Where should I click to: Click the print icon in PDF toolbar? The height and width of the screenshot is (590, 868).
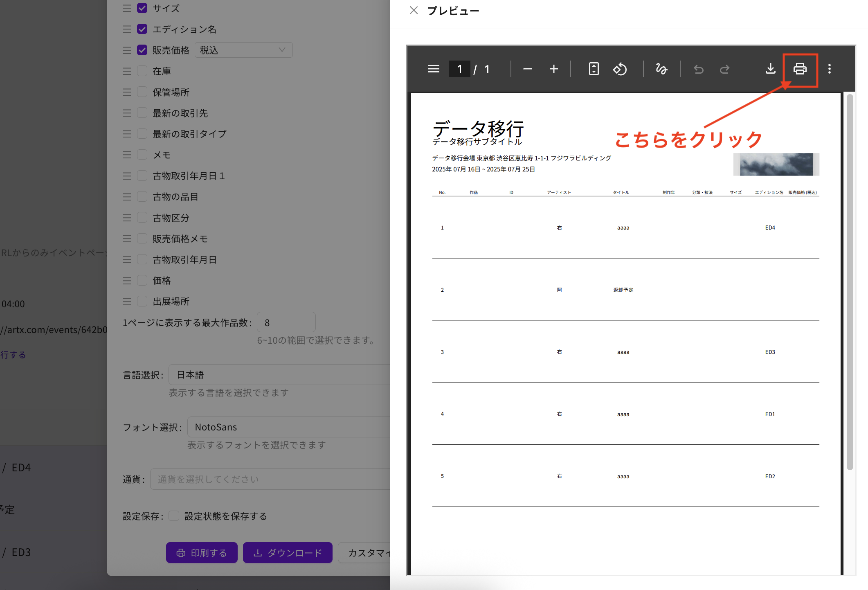click(x=800, y=69)
